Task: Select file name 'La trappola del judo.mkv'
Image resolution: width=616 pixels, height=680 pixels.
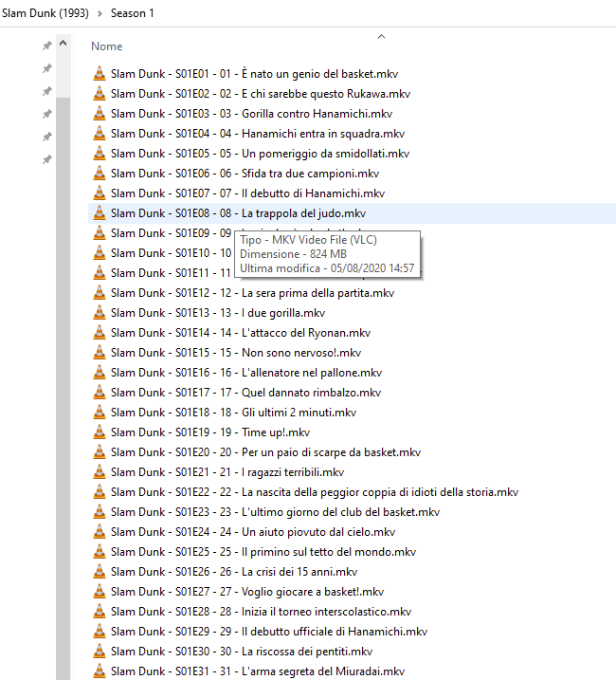Action: tap(304, 213)
